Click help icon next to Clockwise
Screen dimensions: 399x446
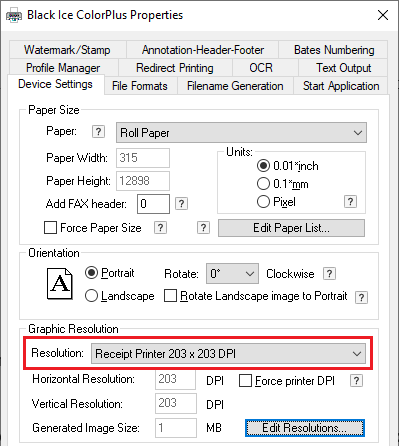[x=329, y=274]
